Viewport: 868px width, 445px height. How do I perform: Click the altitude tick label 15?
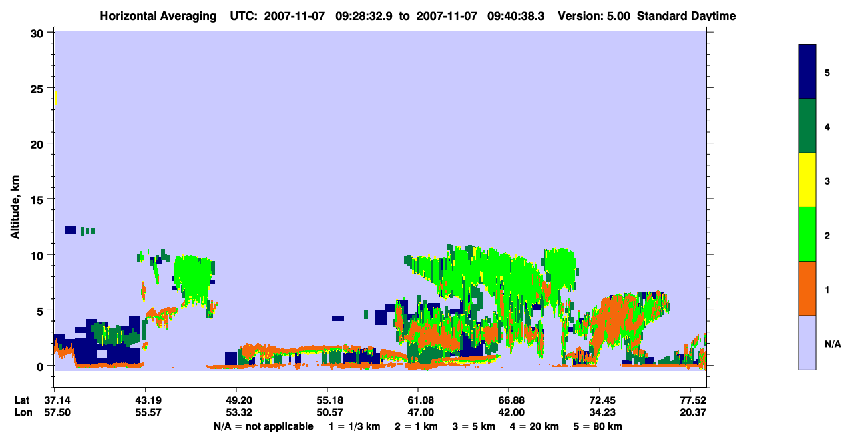click(x=39, y=199)
